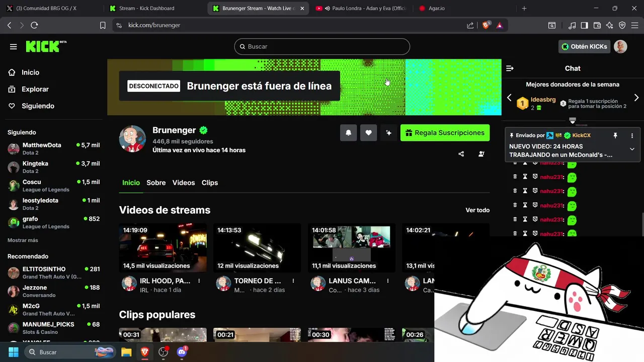Show previous top donor with left arrow
The height and width of the screenshot is (362, 644).
click(509, 98)
